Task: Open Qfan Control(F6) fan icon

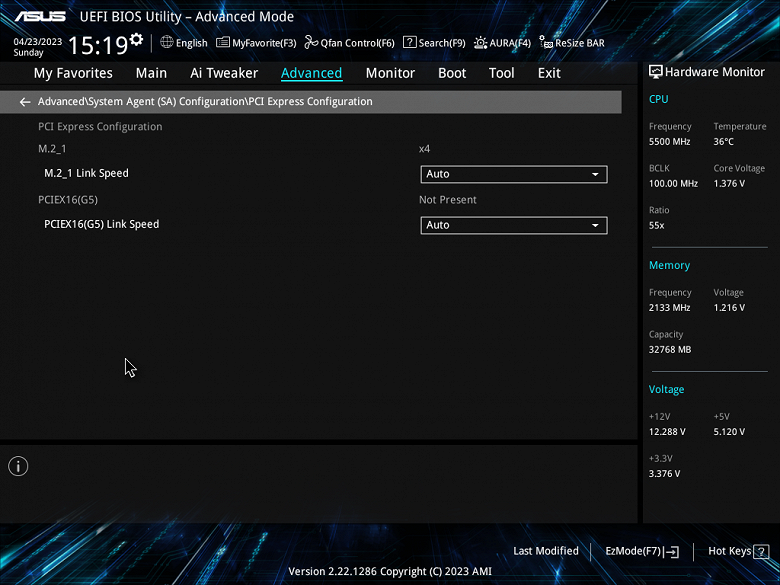Action: pyautogui.click(x=311, y=42)
